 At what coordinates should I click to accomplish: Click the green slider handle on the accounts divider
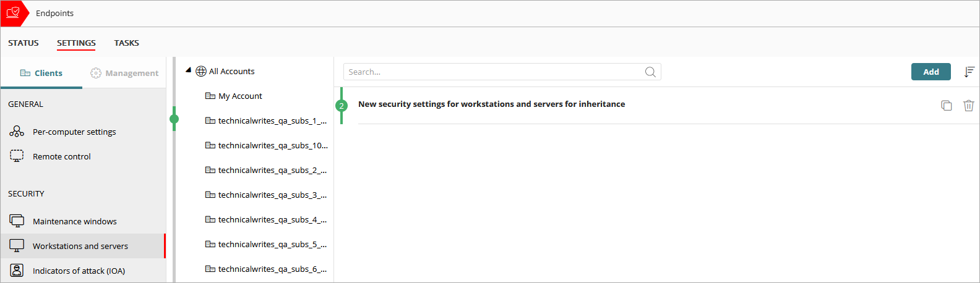coord(174,119)
